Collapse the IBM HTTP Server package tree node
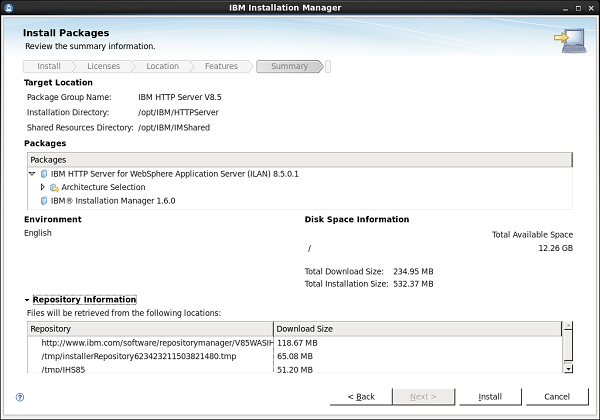 click(32, 174)
